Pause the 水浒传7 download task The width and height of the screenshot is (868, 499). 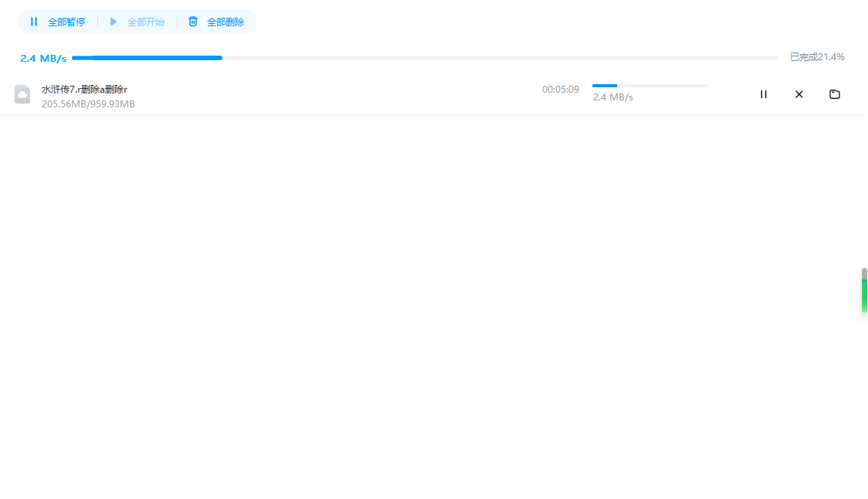click(764, 94)
